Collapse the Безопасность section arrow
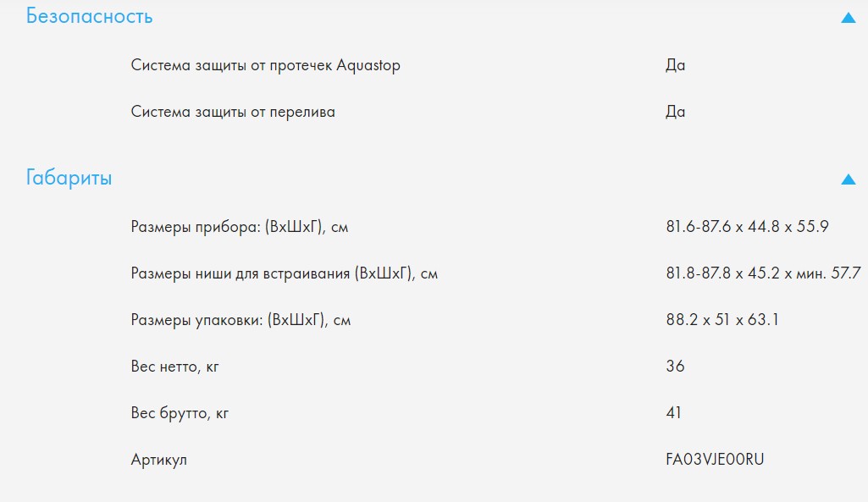Image resolution: width=868 pixels, height=502 pixels. (848, 17)
